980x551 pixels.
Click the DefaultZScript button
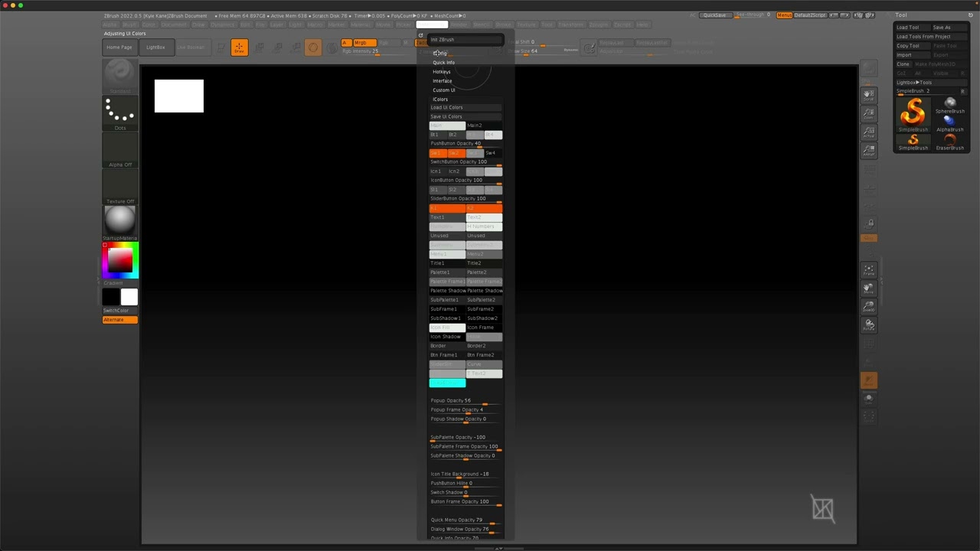pos(810,15)
